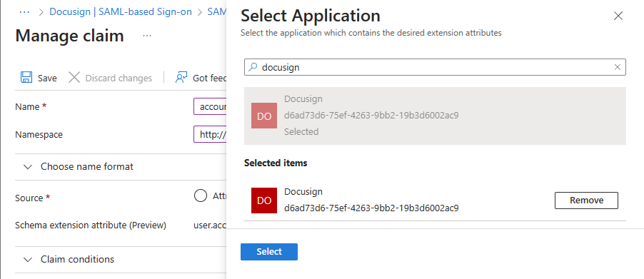
Task: Confirm with the blue Select button
Action: pos(269,251)
